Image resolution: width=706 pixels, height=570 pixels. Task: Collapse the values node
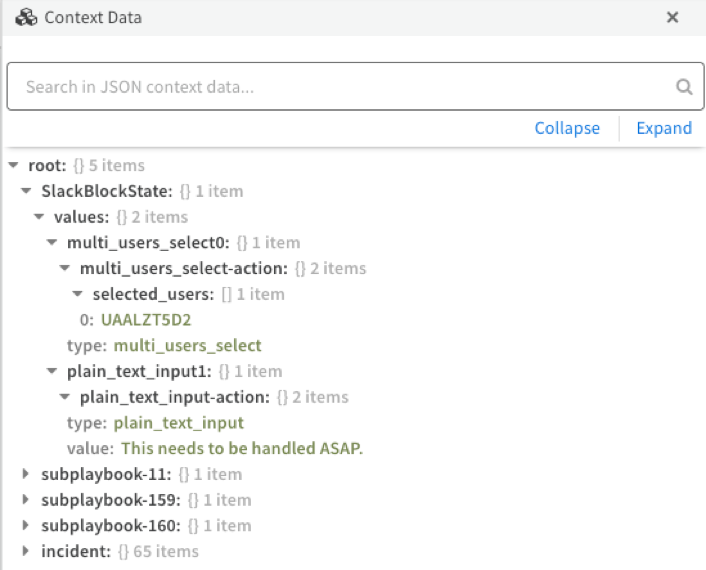[39, 217]
